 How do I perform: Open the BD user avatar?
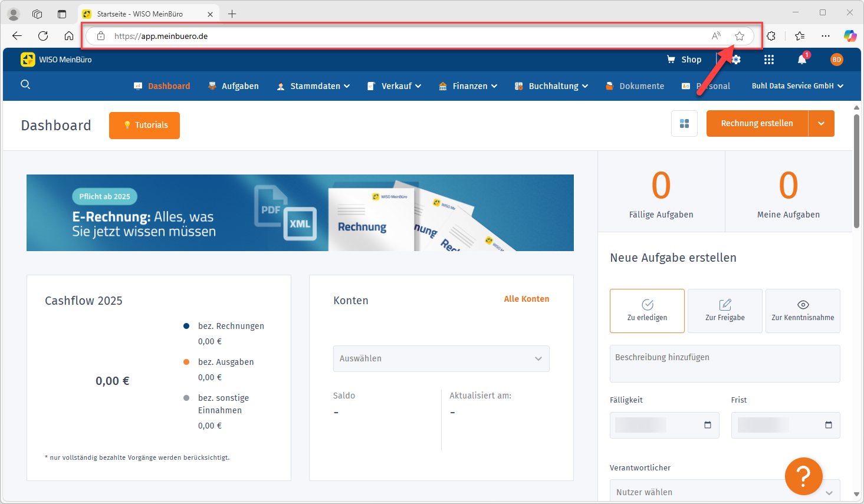point(836,60)
